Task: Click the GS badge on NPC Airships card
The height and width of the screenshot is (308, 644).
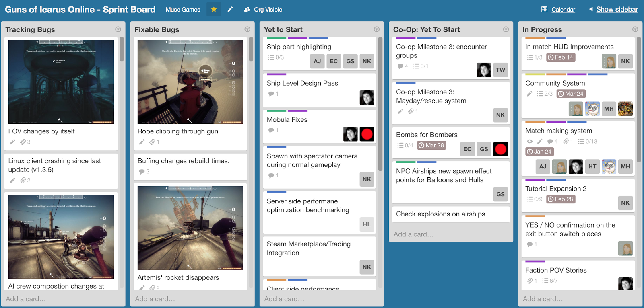Action: pyautogui.click(x=500, y=194)
